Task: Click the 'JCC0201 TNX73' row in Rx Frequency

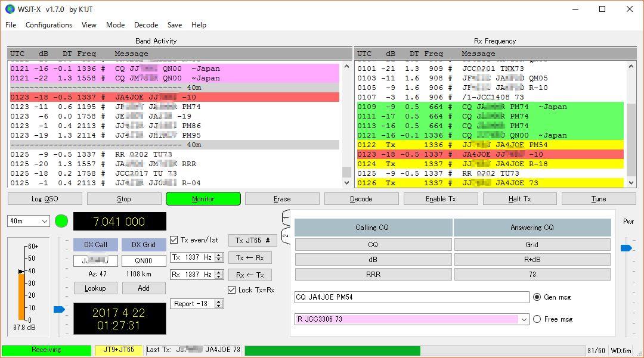Action: point(490,69)
